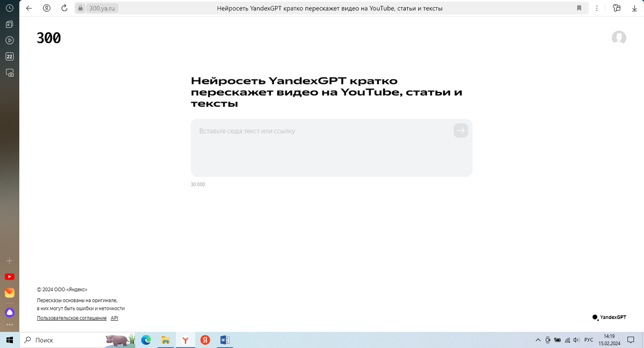644x348 pixels.
Task: Open the tab counter showing 22
Action: tap(10, 56)
